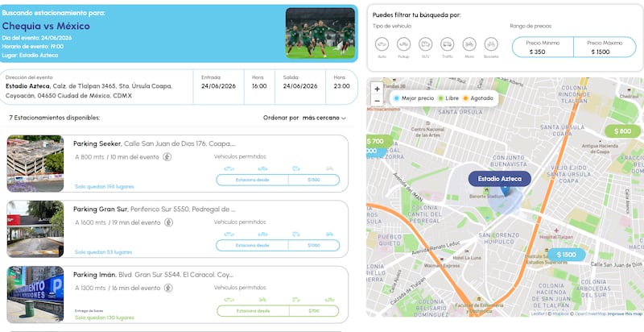Screen dimensions: 644x332
Task: Zoom in on the map
Action: pyautogui.click(x=377, y=89)
